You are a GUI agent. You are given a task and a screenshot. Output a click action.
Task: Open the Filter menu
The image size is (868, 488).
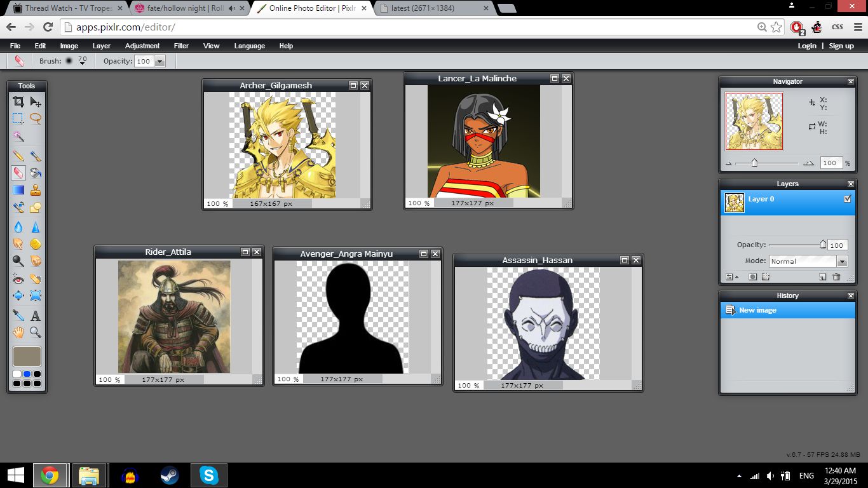(181, 46)
